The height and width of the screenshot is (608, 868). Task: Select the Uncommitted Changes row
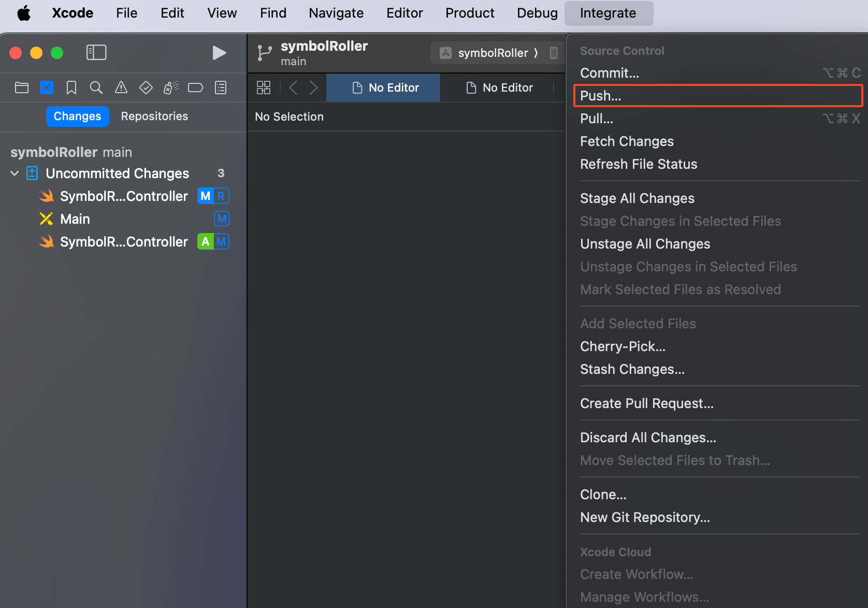coord(123,173)
